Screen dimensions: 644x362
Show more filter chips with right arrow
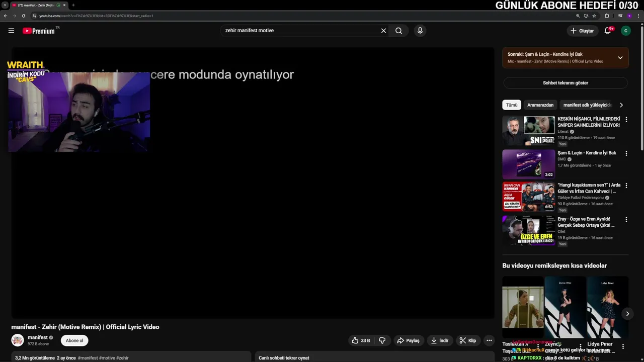click(621, 105)
